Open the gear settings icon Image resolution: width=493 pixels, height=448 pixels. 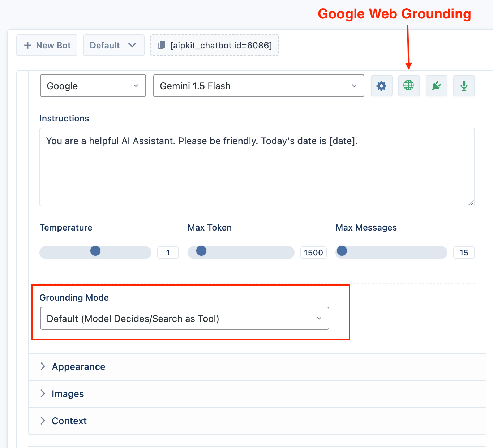click(x=382, y=86)
